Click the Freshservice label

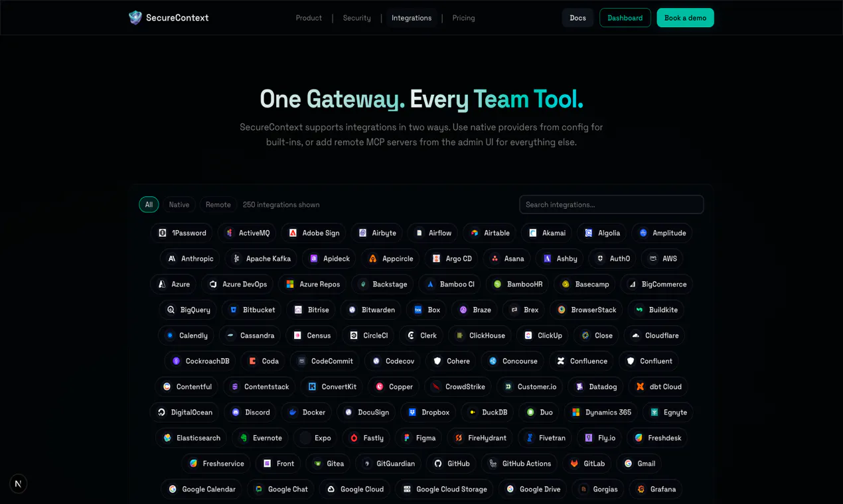click(224, 464)
